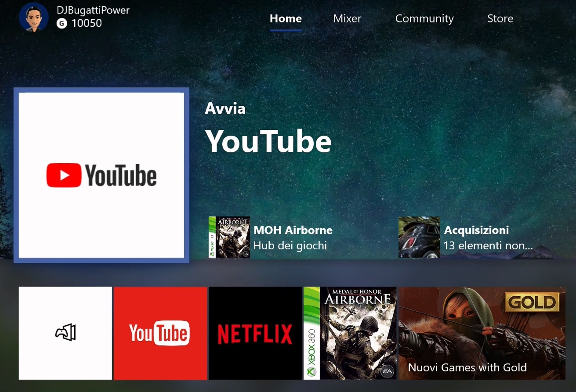Open MOH Airborne Hub dei giochi link
Image resolution: width=576 pixels, height=392 pixels.
[293, 237]
